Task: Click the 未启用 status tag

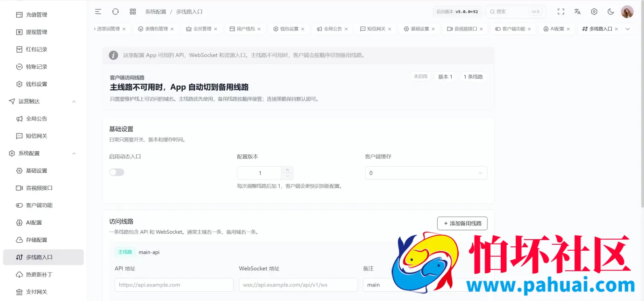Action: coord(421,76)
